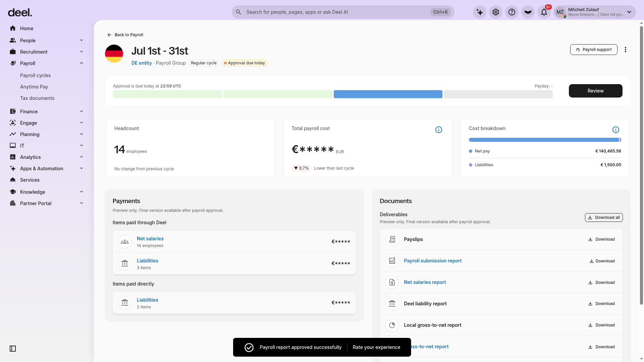
Task: Collapse the Payroll menu chevron
Action: (x=82, y=63)
